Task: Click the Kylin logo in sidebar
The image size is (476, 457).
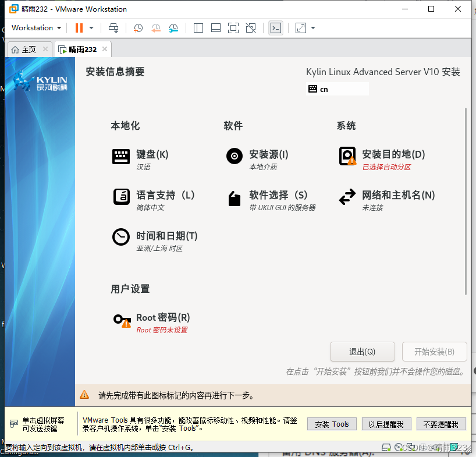Action: point(40,81)
